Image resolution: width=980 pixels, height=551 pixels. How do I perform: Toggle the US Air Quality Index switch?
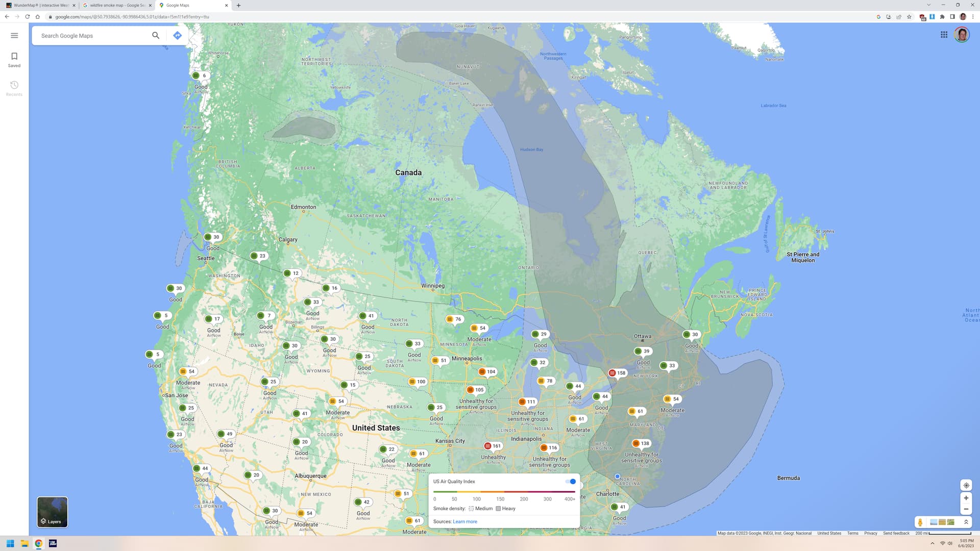pos(571,482)
